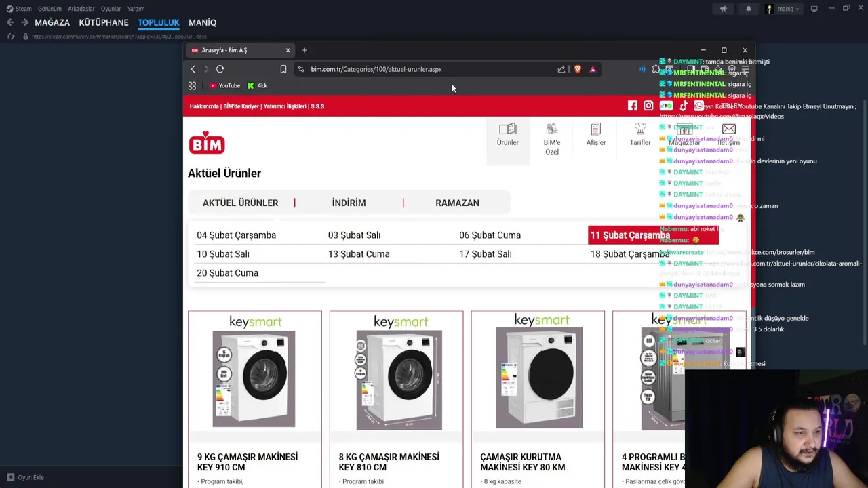Open Afişler section
Screen dimensions: 868x488
click(596, 135)
